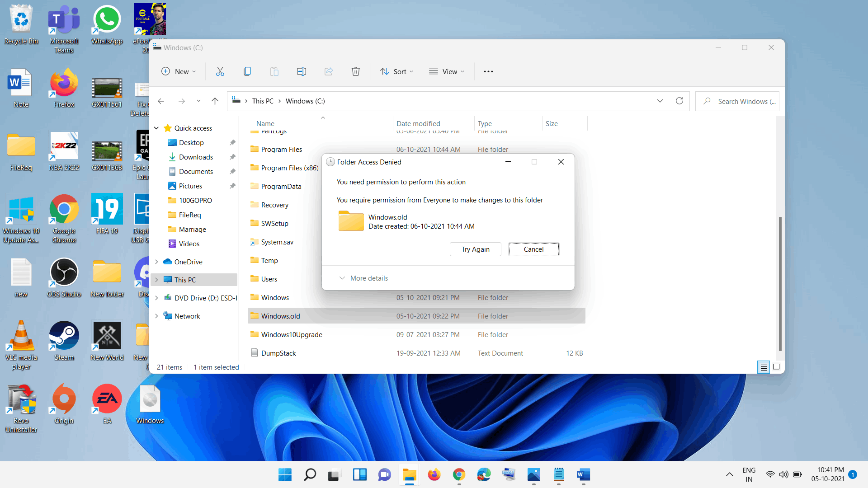Screen dimensions: 868x488
Task: Open Google Chrome desktop shortcut
Action: 64,219
